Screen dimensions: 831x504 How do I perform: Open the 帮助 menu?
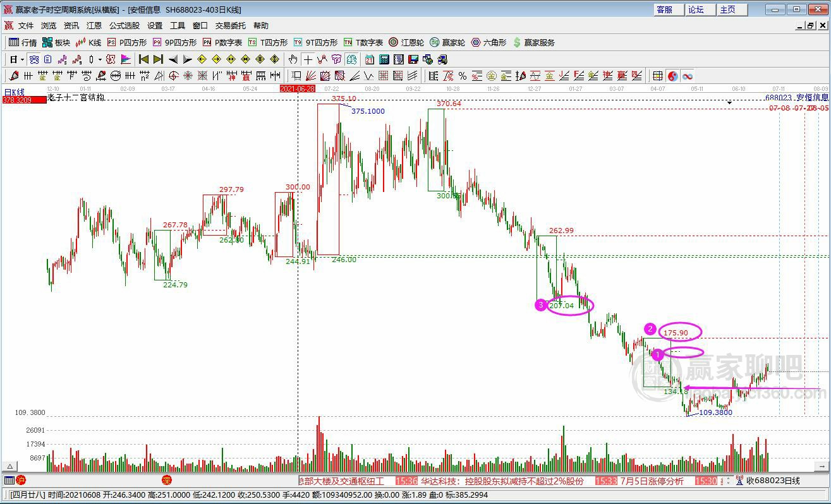[x=261, y=26]
